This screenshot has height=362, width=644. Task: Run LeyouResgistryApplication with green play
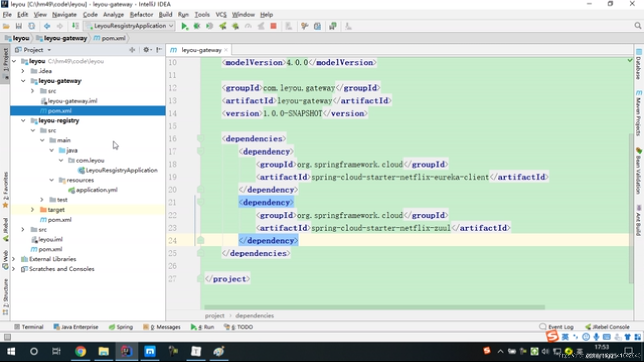pyautogui.click(x=184, y=26)
